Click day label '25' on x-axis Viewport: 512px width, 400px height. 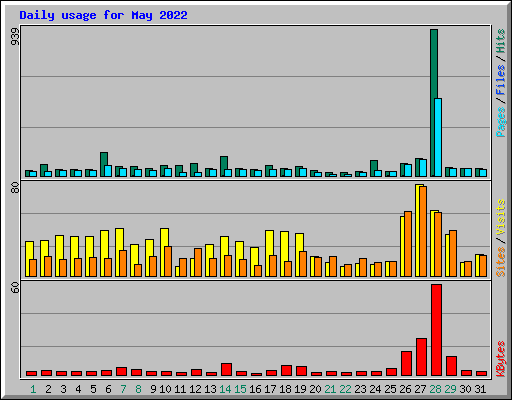pyautogui.click(x=390, y=389)
